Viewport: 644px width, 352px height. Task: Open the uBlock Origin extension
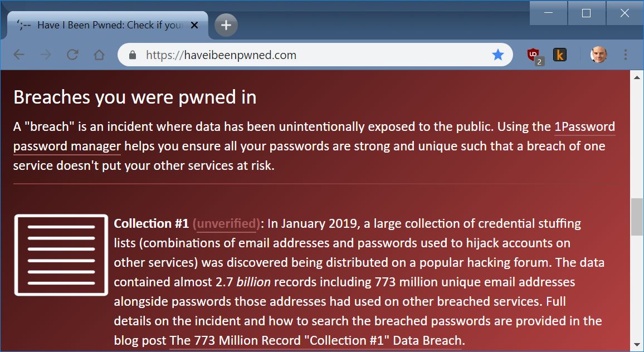click(x=534, y=55)
